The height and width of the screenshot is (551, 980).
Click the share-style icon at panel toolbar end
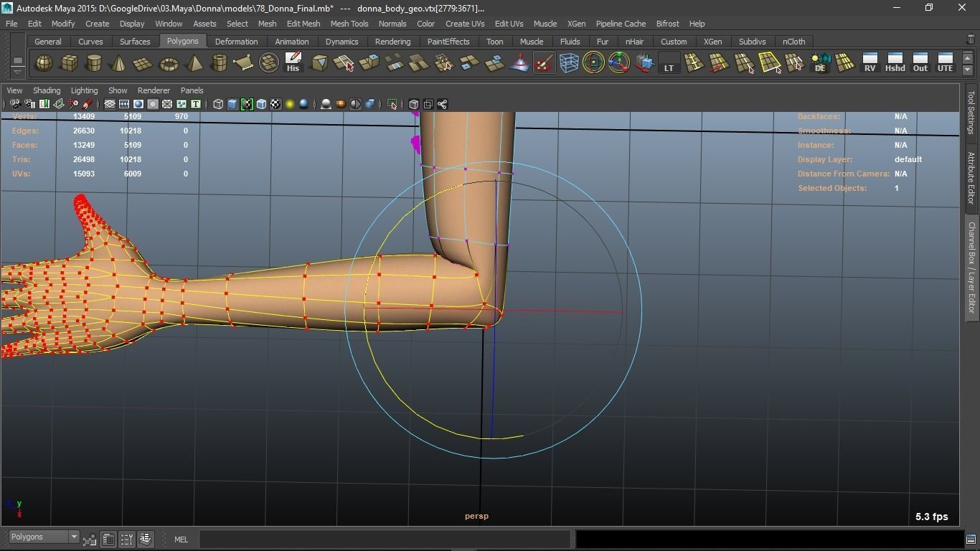click(442, 104)
